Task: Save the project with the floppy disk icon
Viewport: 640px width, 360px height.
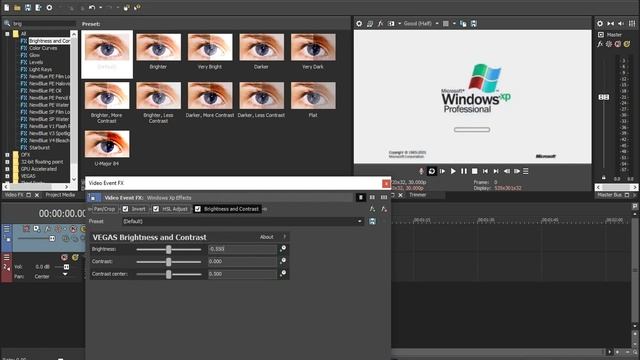Action: 28,7
